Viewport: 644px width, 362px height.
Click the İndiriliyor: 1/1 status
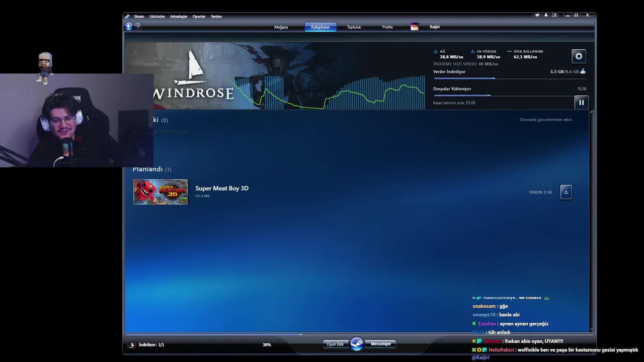(x=151, y=345)
